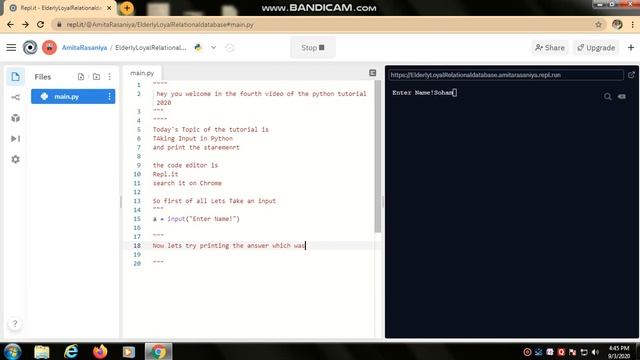
Task: Open the Files sidebar panel icon
Action: click(16, 77)
